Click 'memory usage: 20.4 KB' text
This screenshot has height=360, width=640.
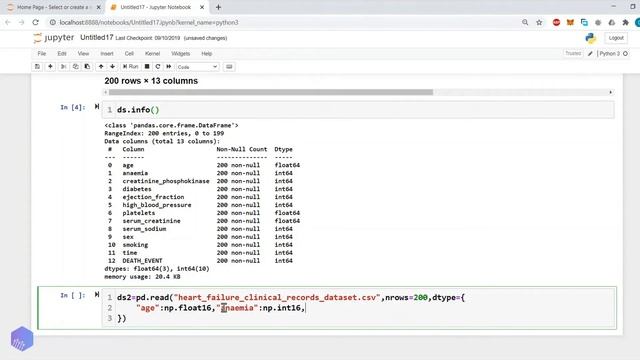142,276
